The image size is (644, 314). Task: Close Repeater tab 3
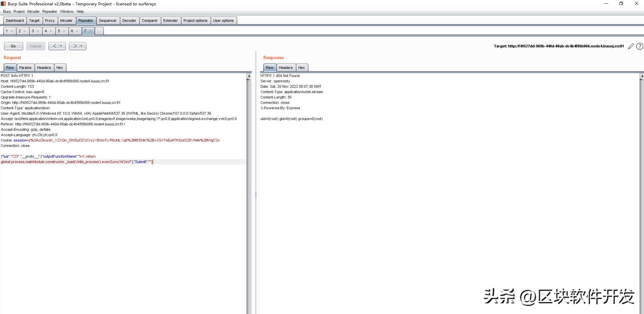coord(38,31)
